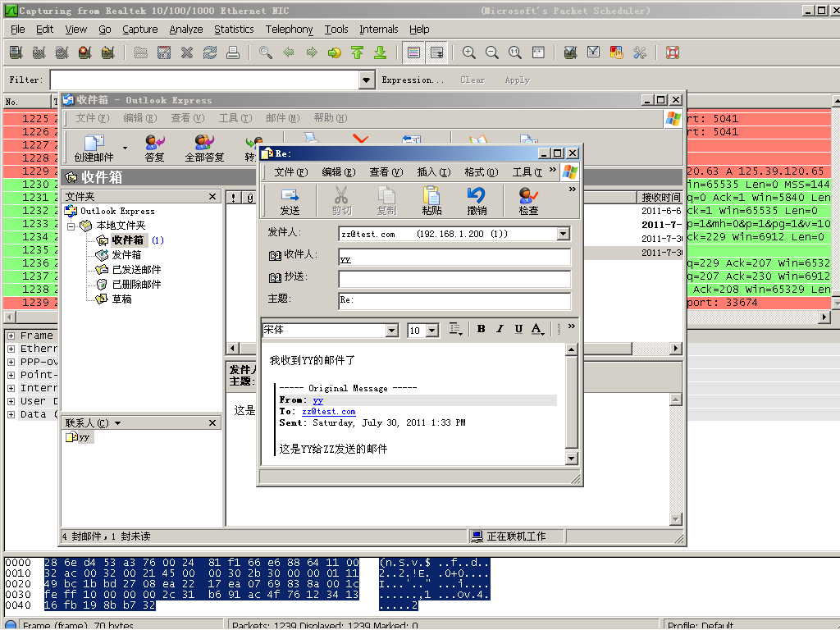Collapse the local folders (本地文件夹) tree node
840x630 pixels.
tap(71, 226)
